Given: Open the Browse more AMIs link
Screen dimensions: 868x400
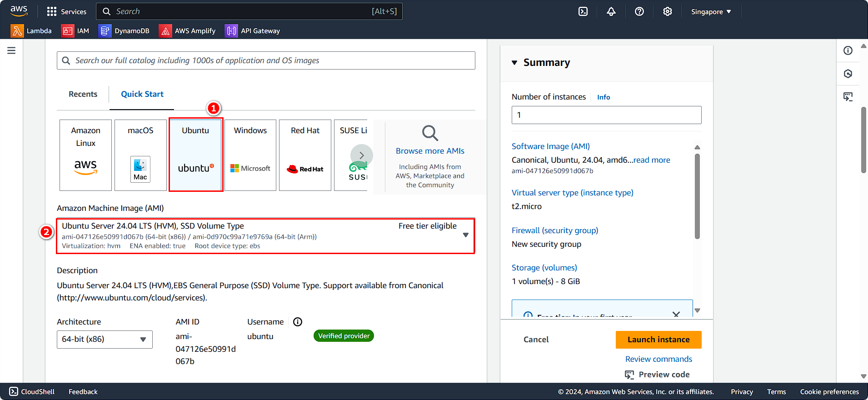Looking at the screenshot, I should (x=430, y=151).
